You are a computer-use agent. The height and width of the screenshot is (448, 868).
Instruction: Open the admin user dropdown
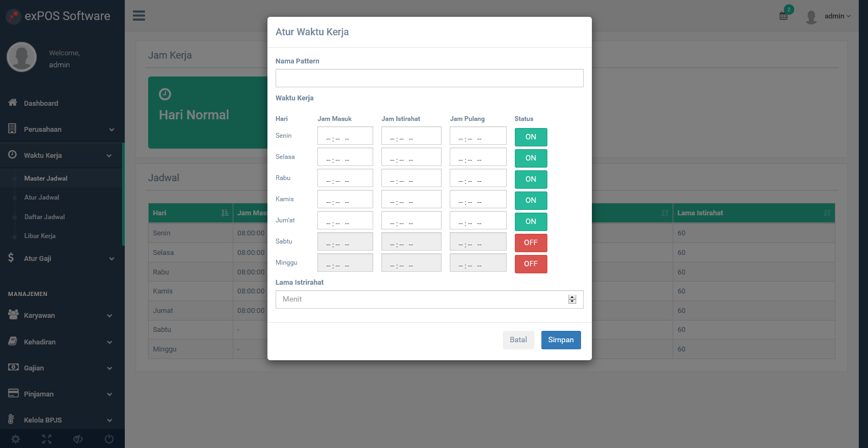pos(838,16)
